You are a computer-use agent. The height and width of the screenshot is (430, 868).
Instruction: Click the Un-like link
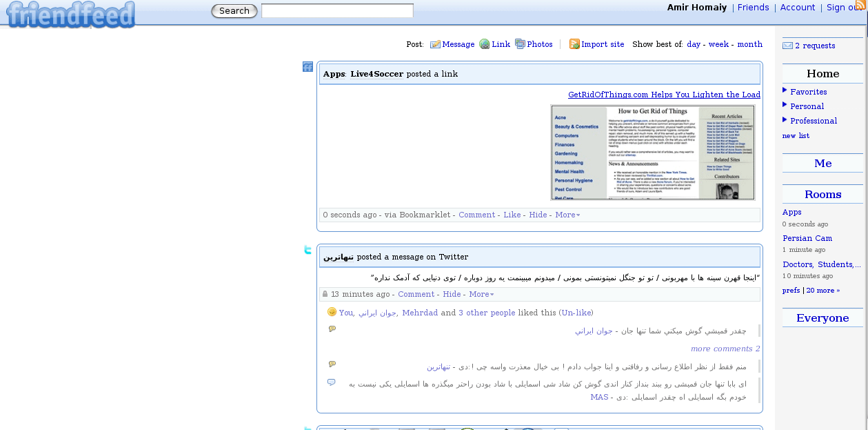click(576, 313)
